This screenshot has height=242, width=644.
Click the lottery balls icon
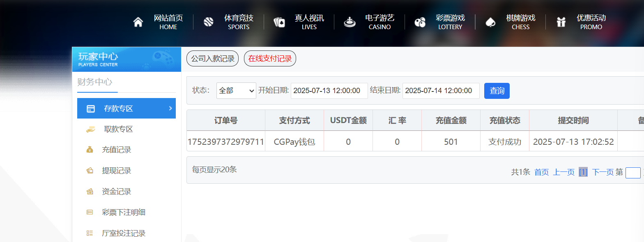pos(420,22)
